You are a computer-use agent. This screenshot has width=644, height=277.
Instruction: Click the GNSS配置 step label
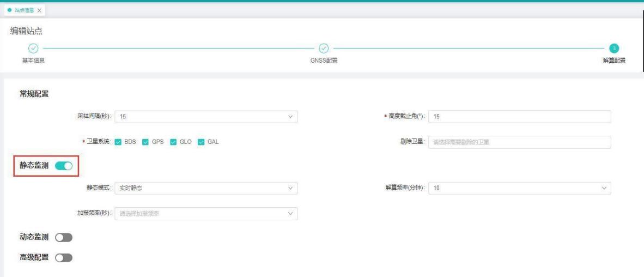coord(324,61)
